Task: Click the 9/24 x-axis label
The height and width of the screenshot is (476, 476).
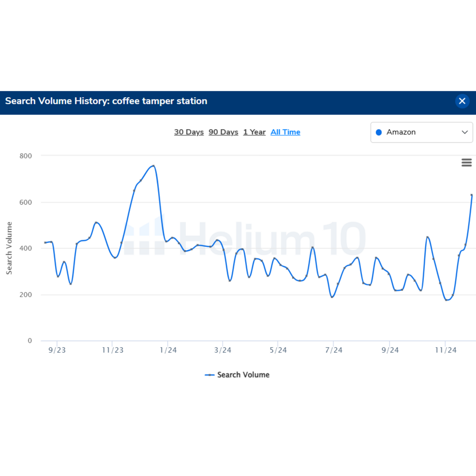Action: tap(390, 350)
